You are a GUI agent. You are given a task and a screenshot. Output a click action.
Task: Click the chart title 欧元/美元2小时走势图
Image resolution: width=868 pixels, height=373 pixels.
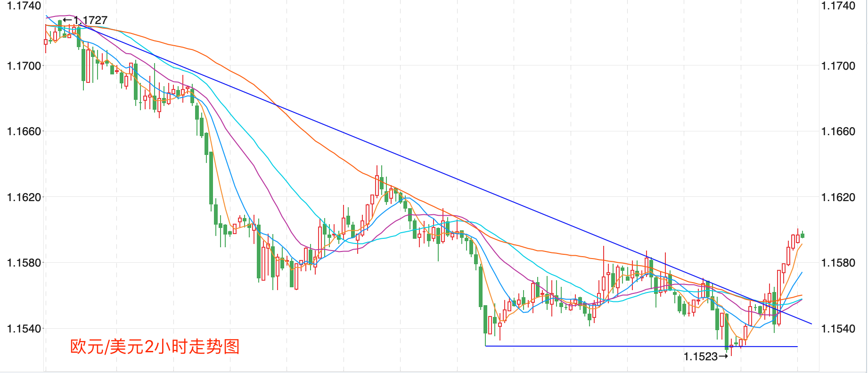pyautogui.click(x=155, y=347)
